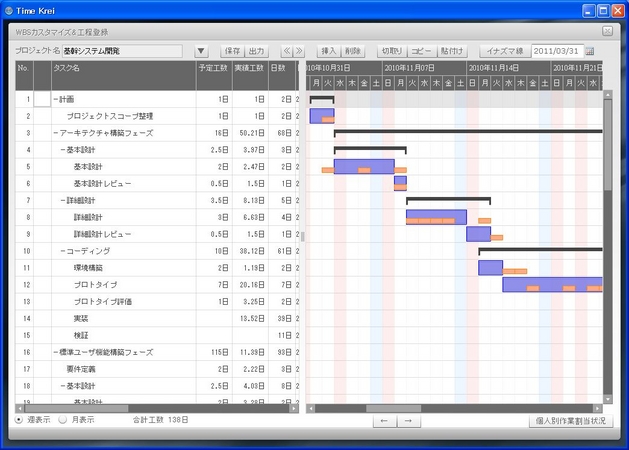This screenshot has width=629, height=450.
Task: Open 個人別作業割当状況 assignment status
Action: tap(569, 421)
